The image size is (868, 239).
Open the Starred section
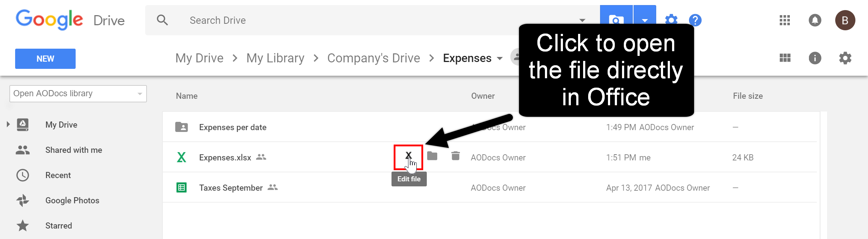59,226
